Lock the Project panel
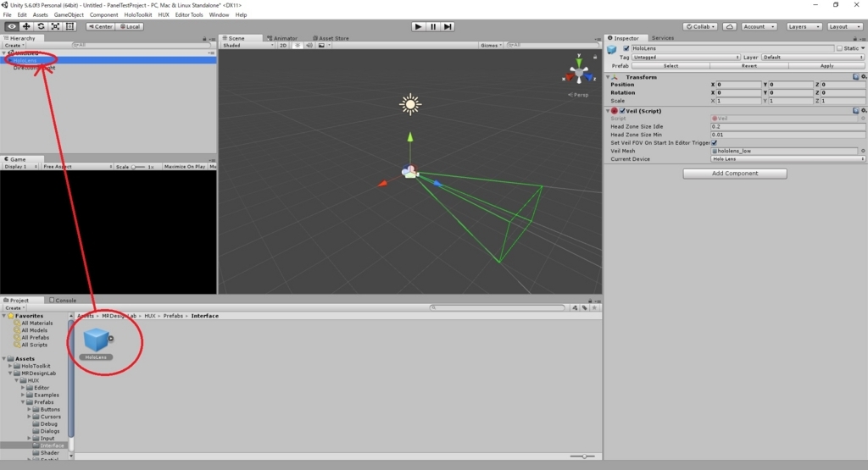The image size is (868, 470). point(590,301)
